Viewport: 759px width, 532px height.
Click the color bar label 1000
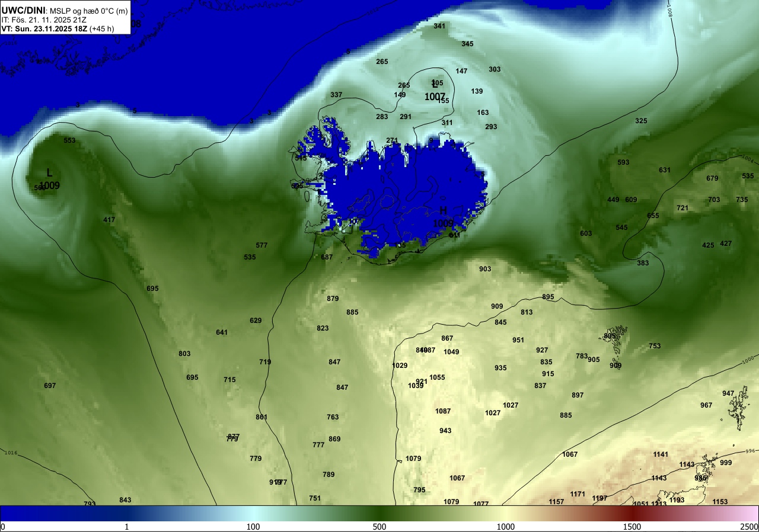coord(505,527)
